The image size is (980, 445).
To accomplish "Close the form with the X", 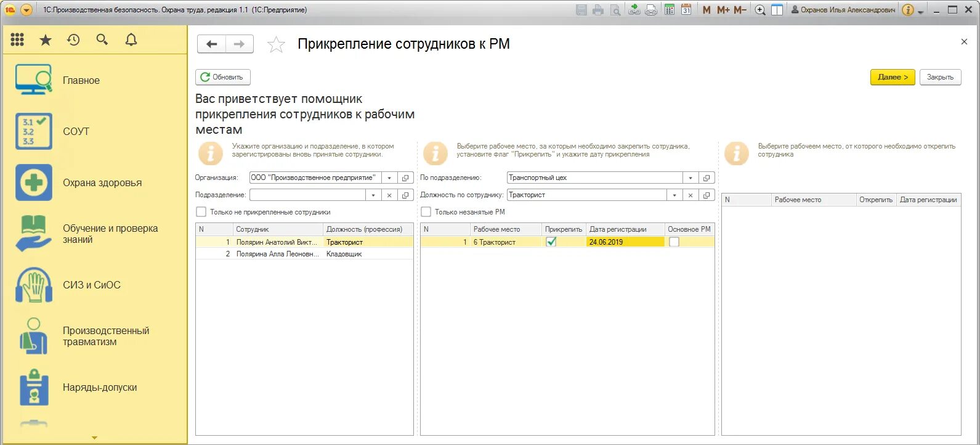I will coord(964,42).
